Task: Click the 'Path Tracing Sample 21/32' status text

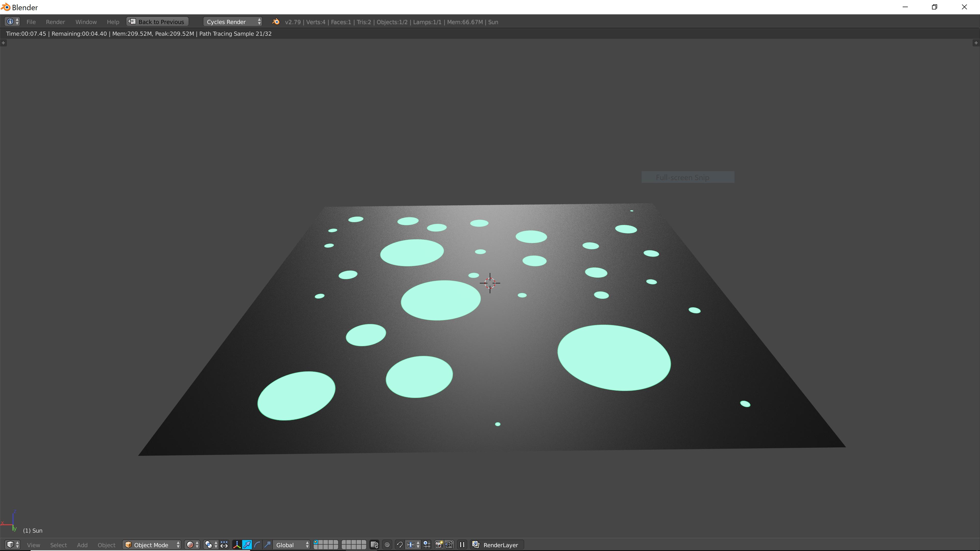Action: click(x=236, y=33)
